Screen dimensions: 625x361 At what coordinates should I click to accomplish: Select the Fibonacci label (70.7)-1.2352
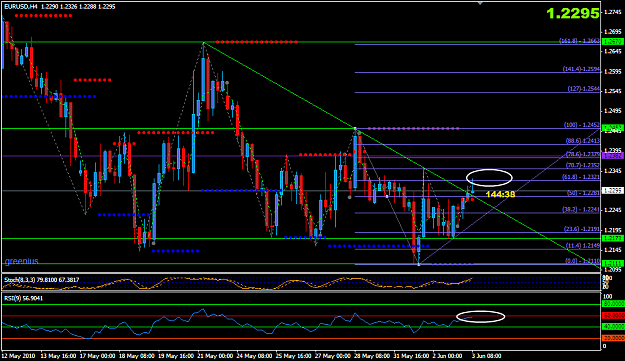coord(583,165)
